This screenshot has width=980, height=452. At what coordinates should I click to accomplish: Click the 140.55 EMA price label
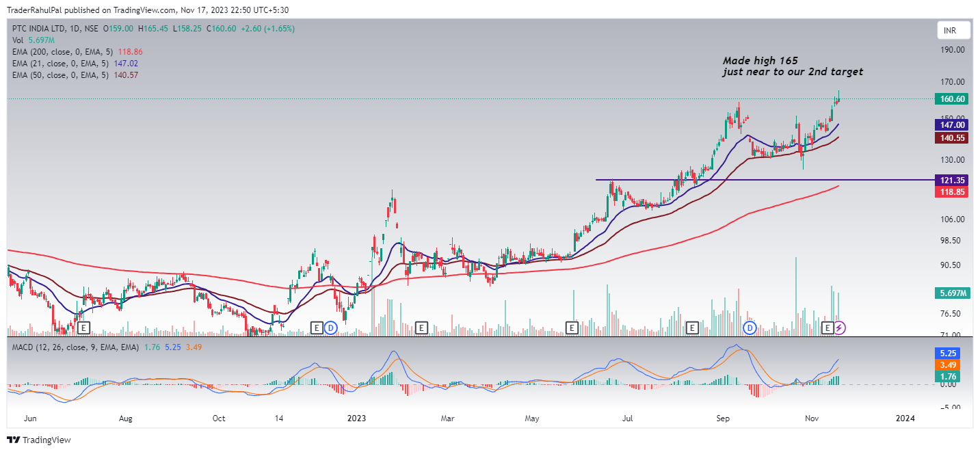953,138
